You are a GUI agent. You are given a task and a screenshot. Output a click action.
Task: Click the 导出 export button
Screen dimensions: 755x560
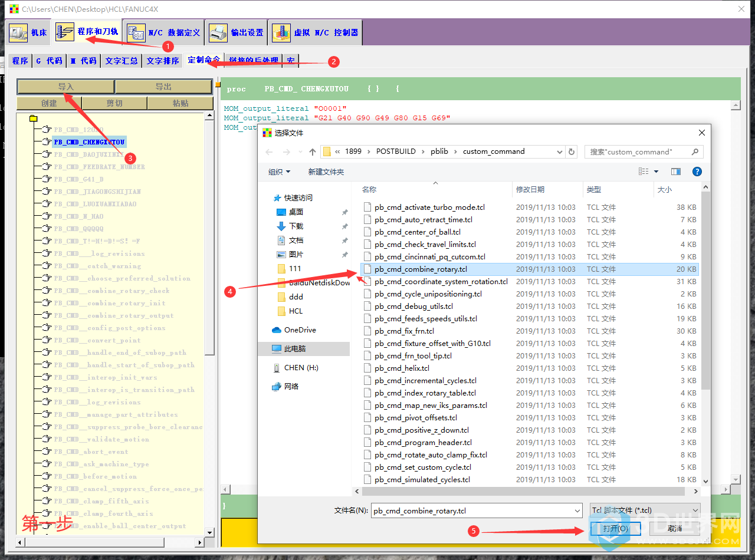click(x=163, y=87)
